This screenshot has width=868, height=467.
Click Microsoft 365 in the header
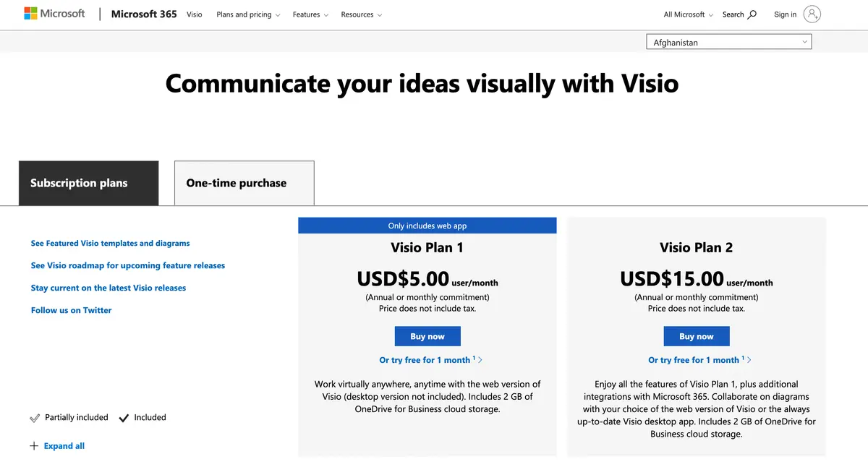pyautogui.click(x=144, y=14)
